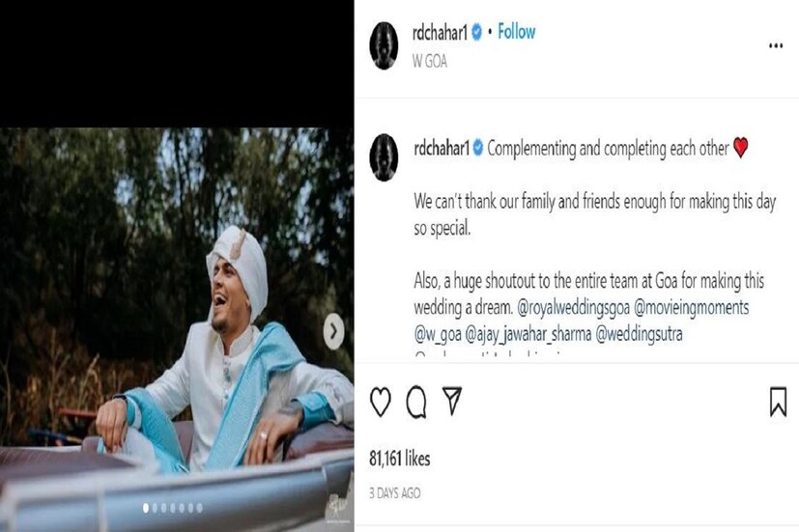
Task: Open rdchahar1 avatar beside the caption
Action: [384, 157]
